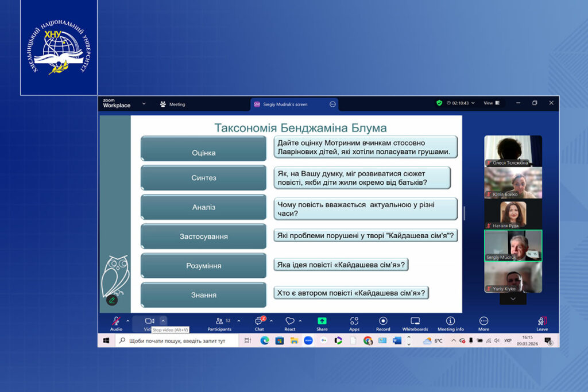Click the Windows taskbar search field

point(178,341)
